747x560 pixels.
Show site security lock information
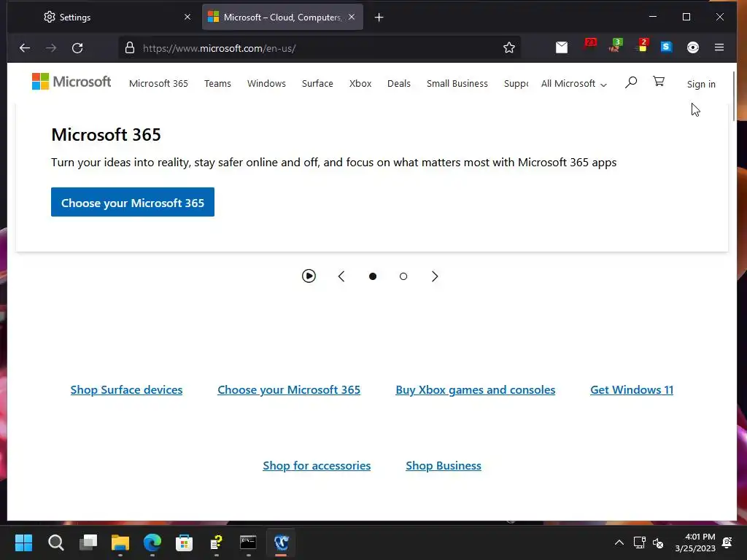point(130,47)
